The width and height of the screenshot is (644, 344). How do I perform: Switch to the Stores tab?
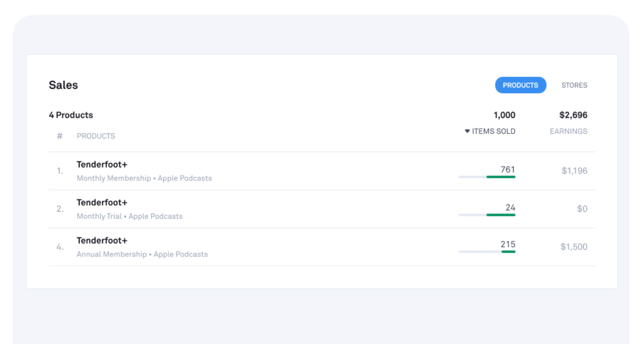pos(574,85)
